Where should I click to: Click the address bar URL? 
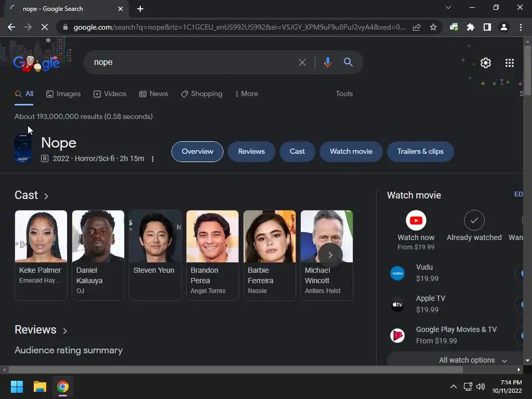coord(239,27)
